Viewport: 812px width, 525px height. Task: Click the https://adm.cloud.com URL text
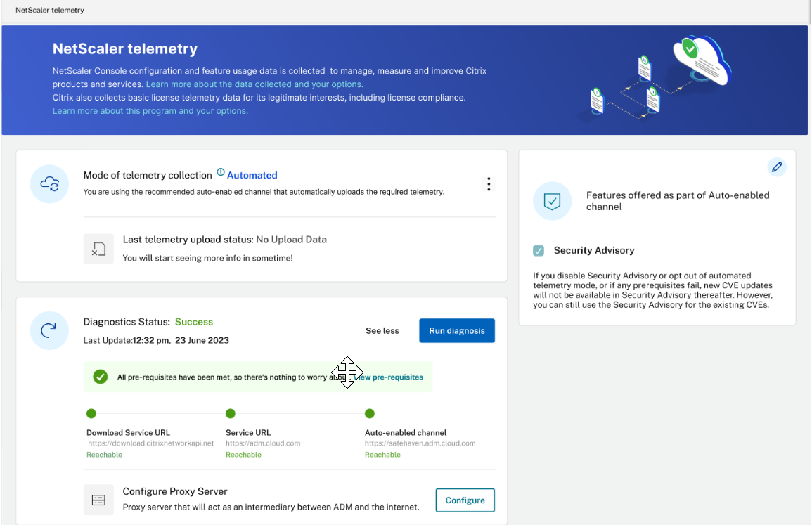(263, 443)
